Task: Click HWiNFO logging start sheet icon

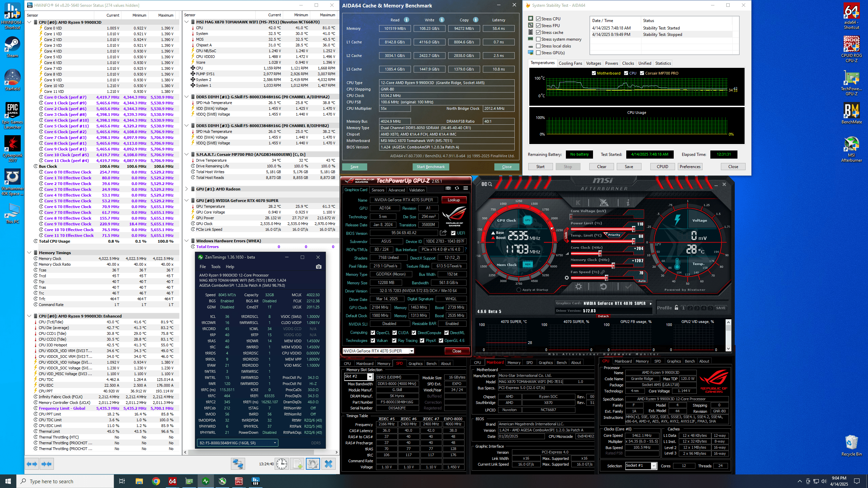Action: coord(298,464)
